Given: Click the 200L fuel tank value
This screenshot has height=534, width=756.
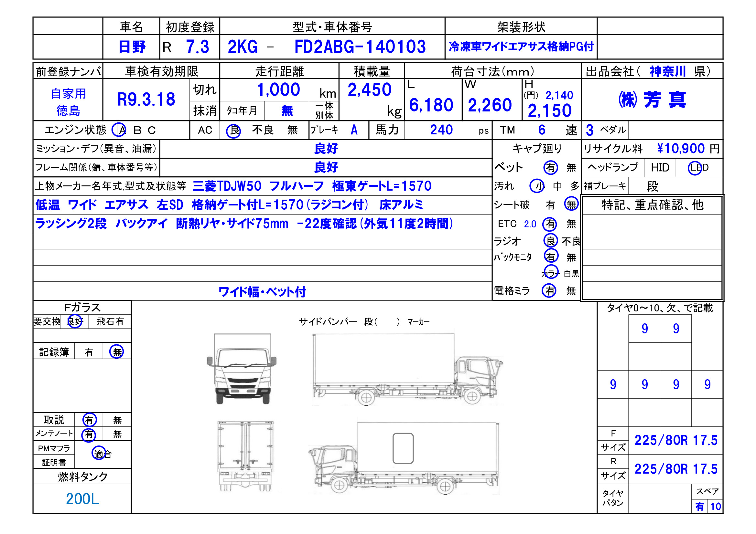Looking at the screenshot, I should 82,499.
